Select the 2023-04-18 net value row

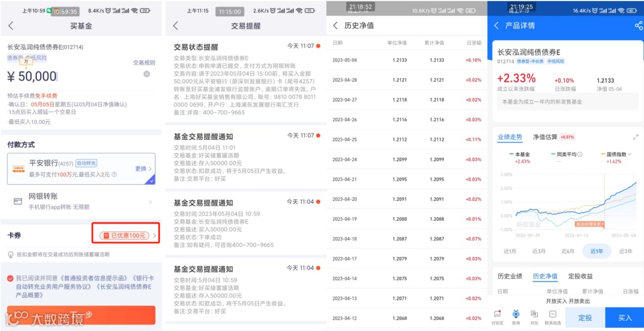pyautogui.click(x=407, y=239)
